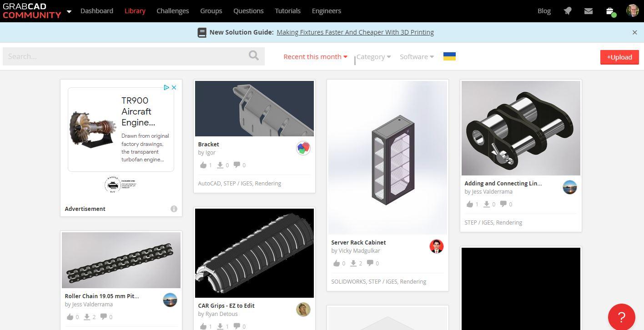Like the Bracket model thumbs-up
This screenshot has height=330, width=644.
(203, 165)
